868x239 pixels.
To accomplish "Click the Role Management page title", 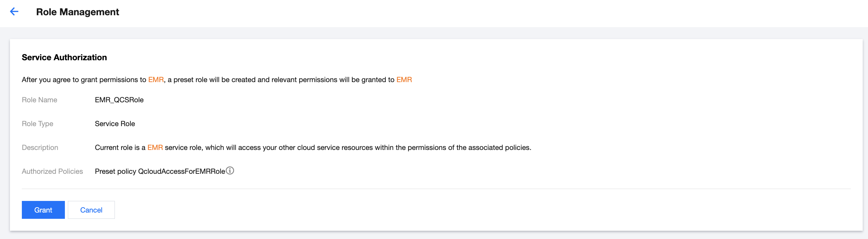I will [x=77, y=12].
